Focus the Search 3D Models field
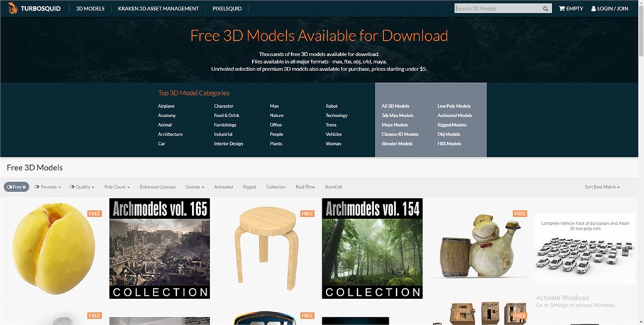The width and height of the screenshot is (644, 325). tap(497, 9)
